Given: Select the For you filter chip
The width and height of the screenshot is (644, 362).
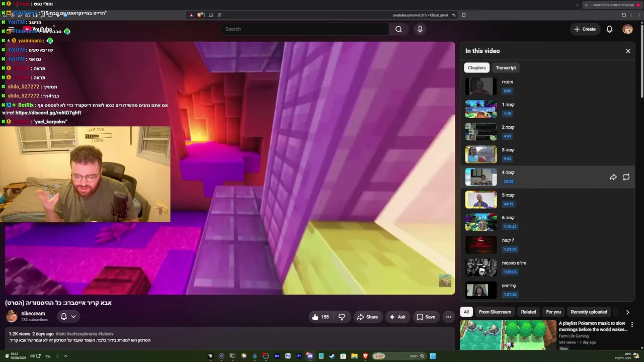Looking at the screenshot, I should [553, 312].
